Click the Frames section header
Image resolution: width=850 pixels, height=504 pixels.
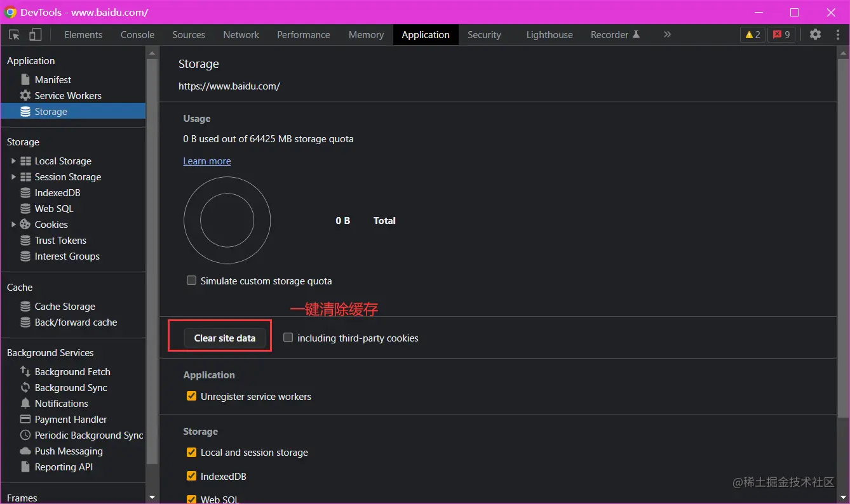click(22, 498)
